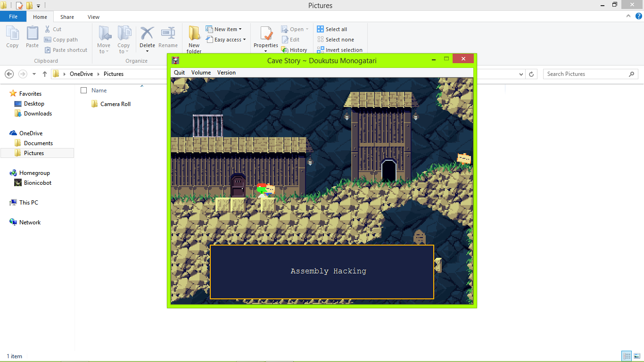
Task: Open the file History
Action: pos(294,50)
